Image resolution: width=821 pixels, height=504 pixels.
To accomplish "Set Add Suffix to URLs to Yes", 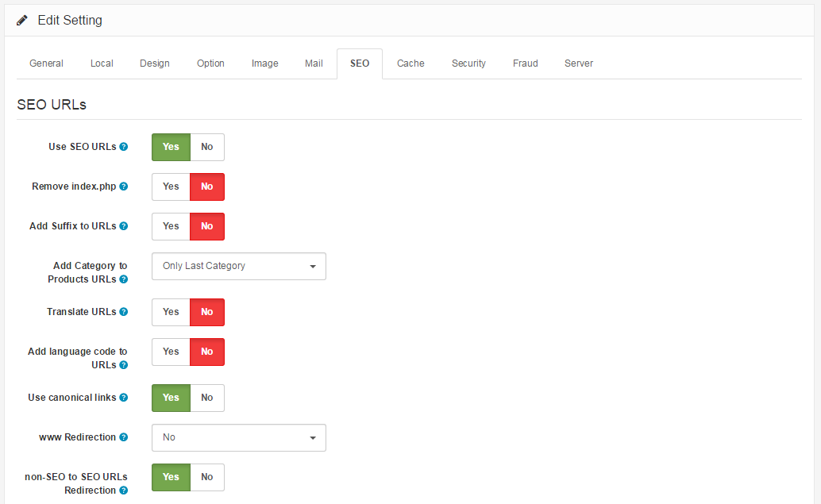I will (x=172, y=227).
